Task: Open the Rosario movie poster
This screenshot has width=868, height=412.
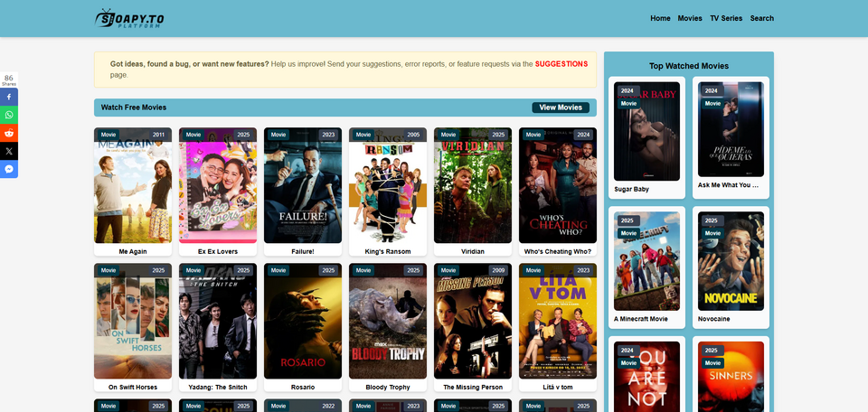Action: click(x=303, y=321)
